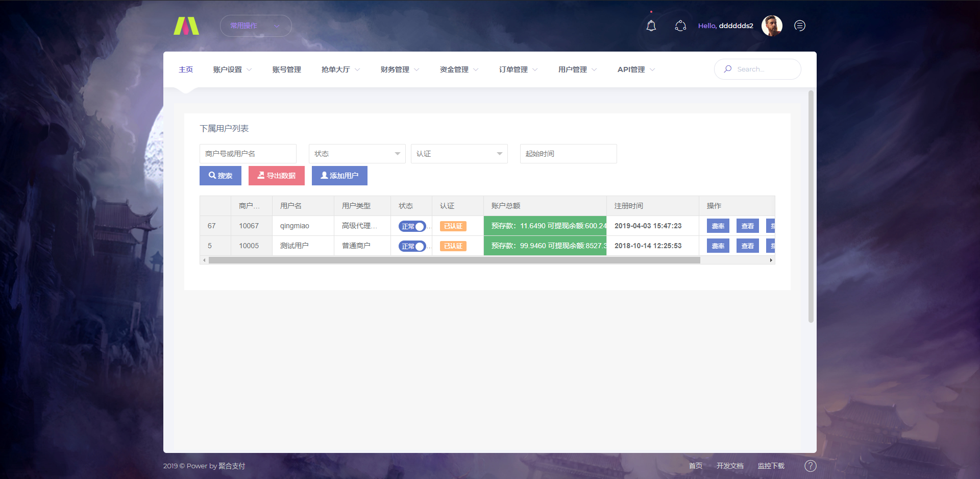Click the green-pink site logo

coord(186,26)
